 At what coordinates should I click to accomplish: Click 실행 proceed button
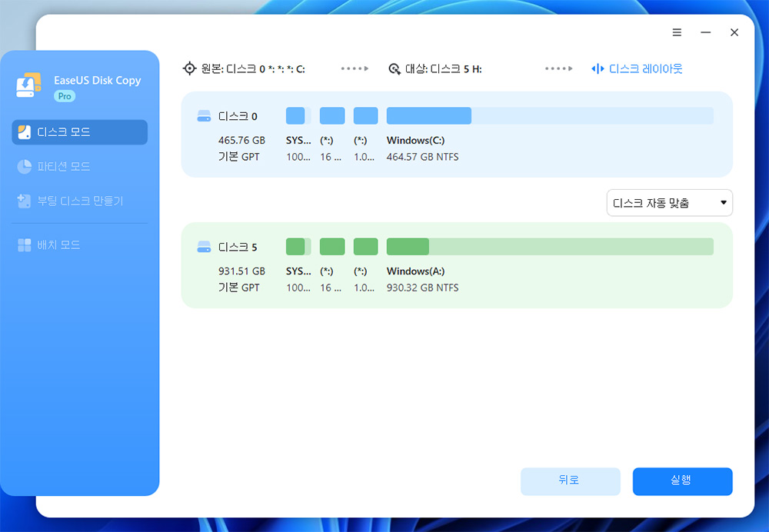[x=682, y=481]
